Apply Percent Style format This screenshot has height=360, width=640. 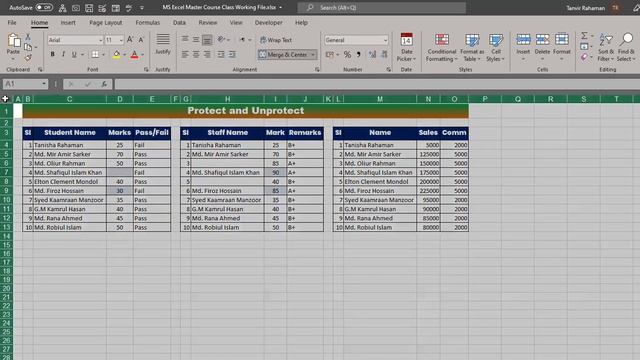pyautogui.click(x=347, y=54)
